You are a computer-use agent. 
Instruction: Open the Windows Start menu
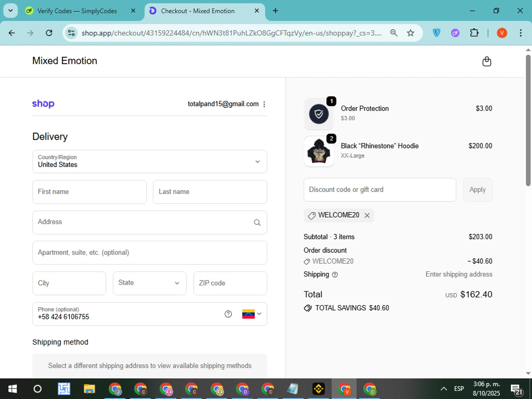pos(12,389)
